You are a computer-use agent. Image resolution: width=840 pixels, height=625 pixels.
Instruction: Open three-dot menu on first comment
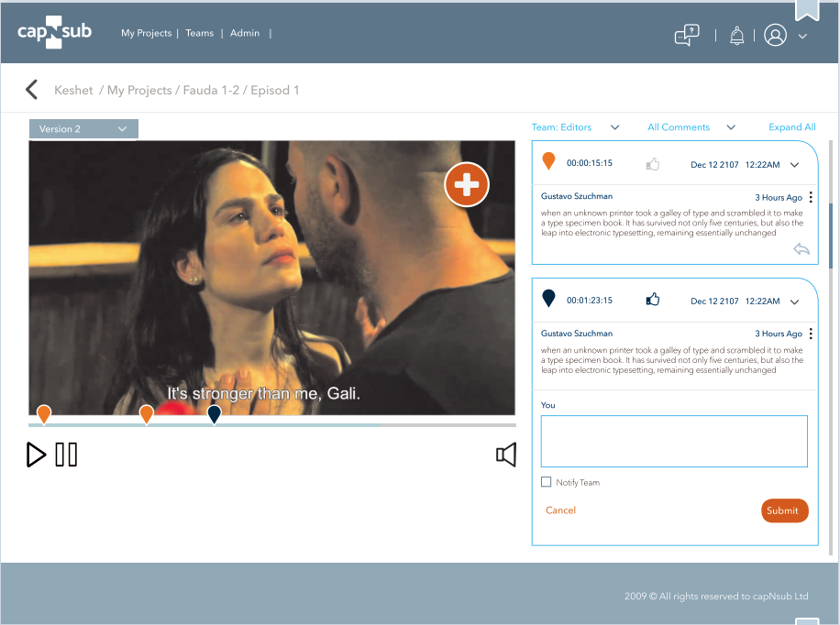tap(811, 198)
